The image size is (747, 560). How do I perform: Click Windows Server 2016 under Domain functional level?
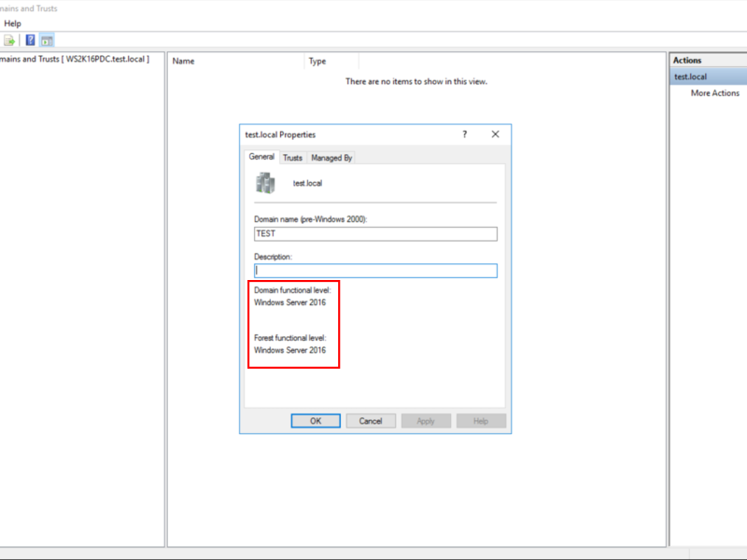[289, 302]
